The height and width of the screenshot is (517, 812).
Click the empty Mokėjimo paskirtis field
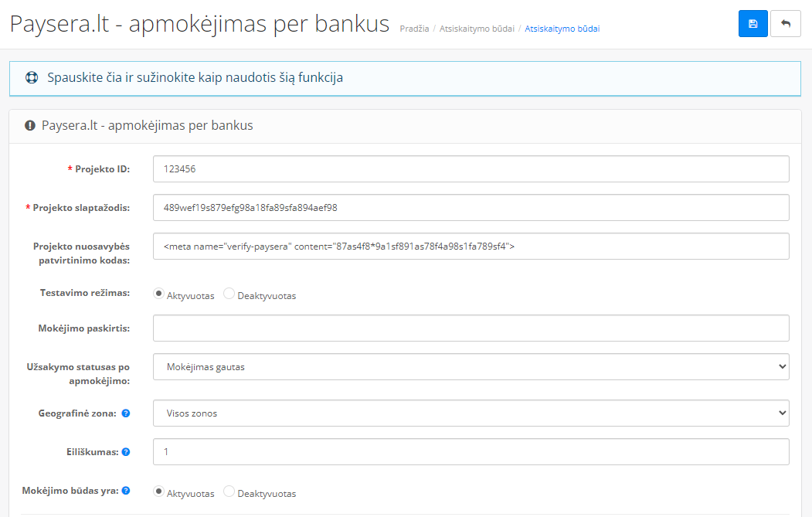[x=471, y=328]
